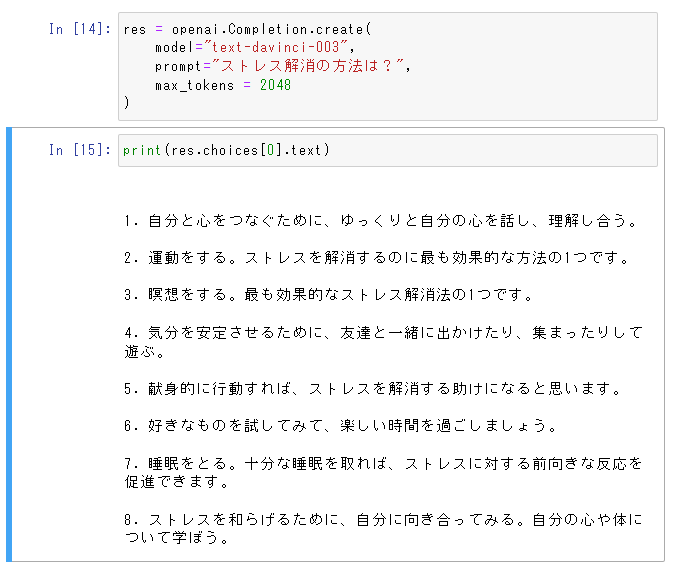
Task: Click the model="text-davinci-003" line
Action: 255,47
